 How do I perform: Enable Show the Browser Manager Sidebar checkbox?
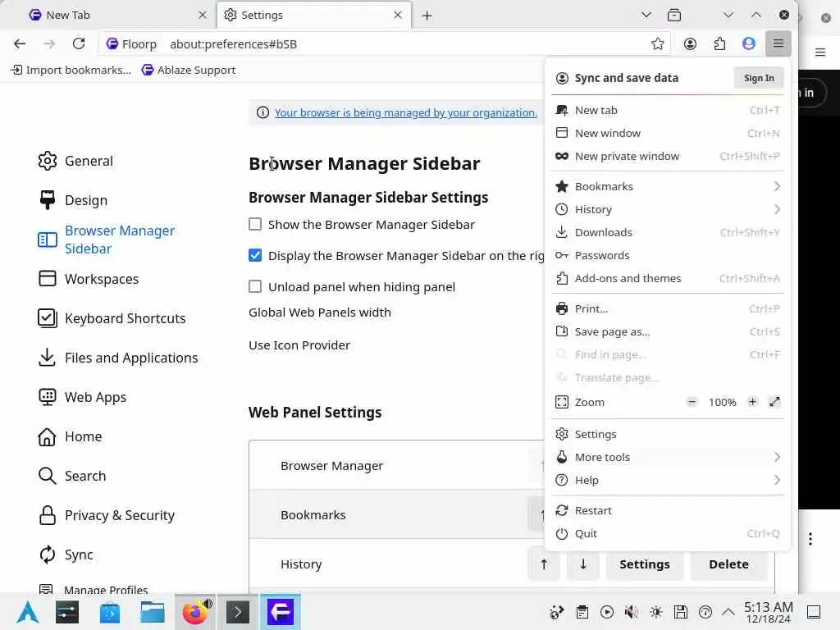255,224
